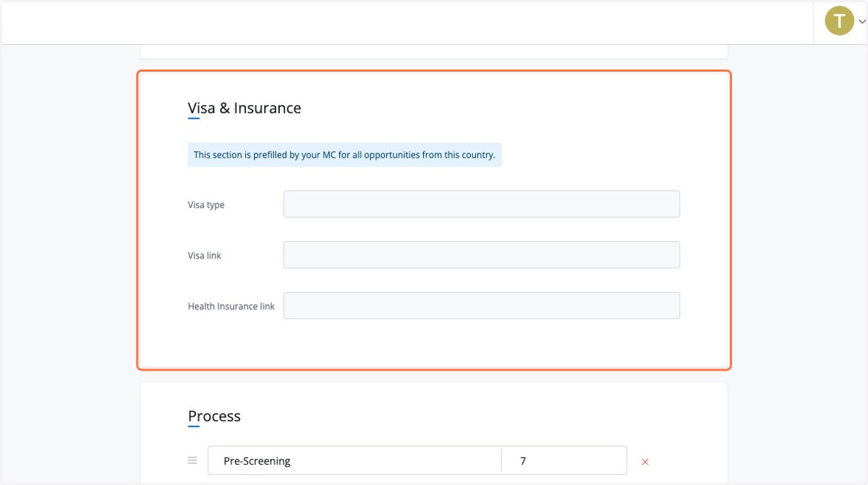Click the Visa link label
Viewport: 868px width, 485px height.
205,256
